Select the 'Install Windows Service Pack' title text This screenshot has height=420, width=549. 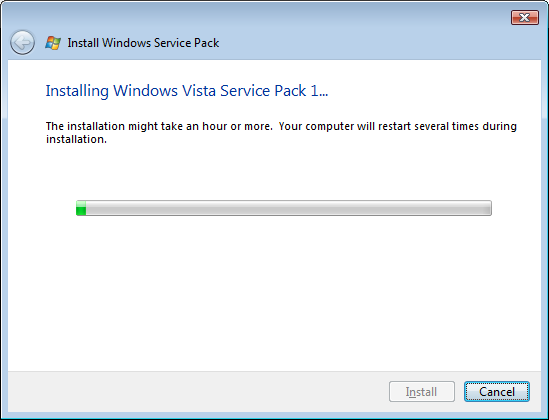(x=143, y=43)
